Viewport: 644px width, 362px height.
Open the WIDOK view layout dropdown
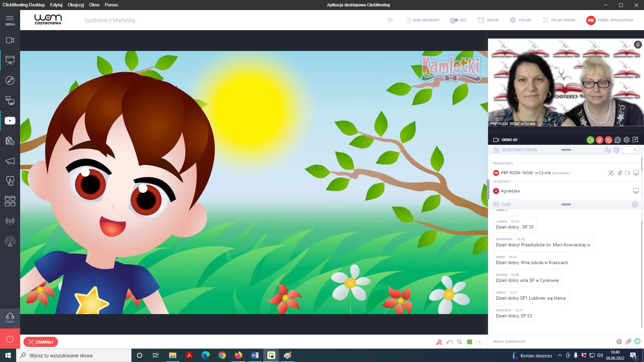click(x=488, y=20)
